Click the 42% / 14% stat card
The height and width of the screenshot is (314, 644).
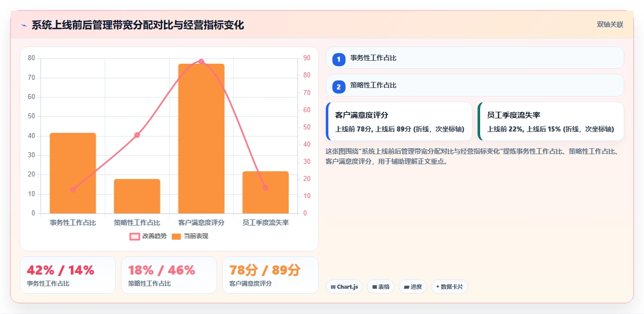point(68,275)
